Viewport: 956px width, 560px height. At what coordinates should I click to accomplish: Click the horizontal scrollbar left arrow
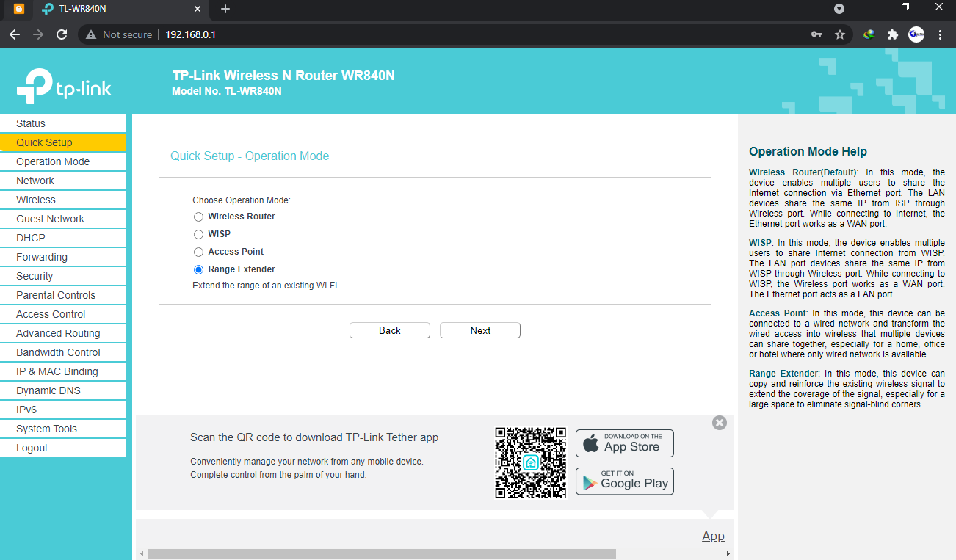click(141, 554)
